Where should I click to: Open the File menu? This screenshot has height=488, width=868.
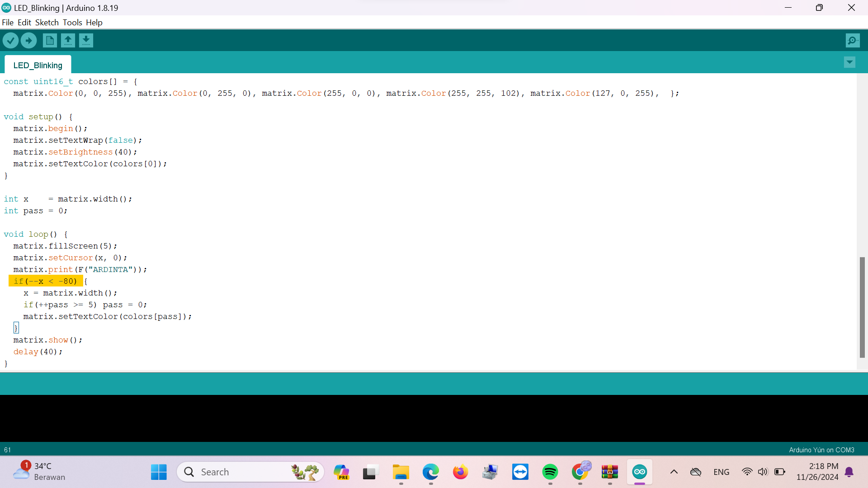8,23
